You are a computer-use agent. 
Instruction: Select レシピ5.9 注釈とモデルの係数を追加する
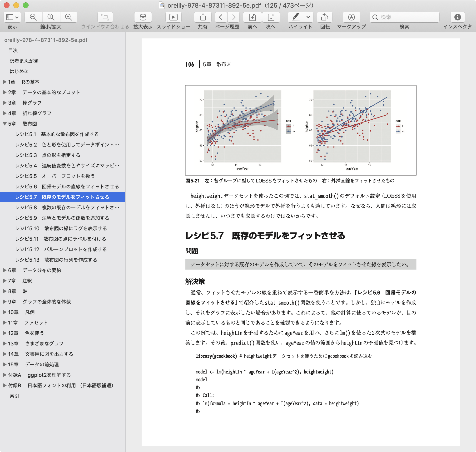63,218
